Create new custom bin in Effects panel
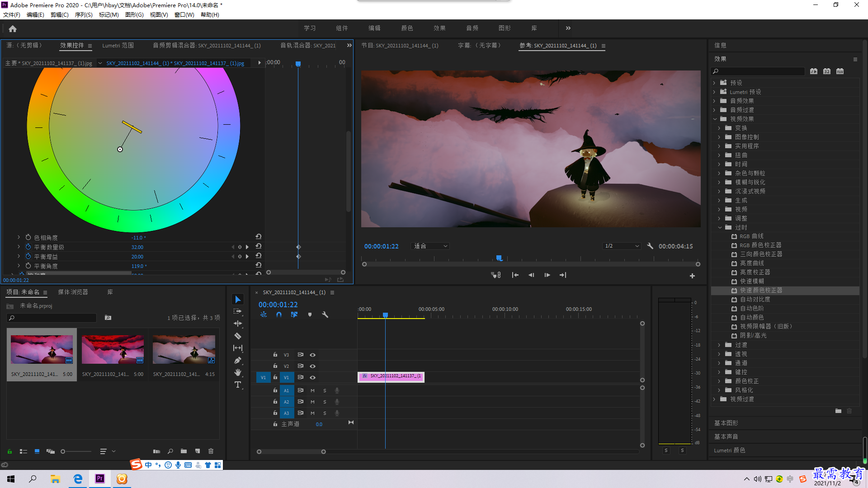The image size is (868, 488). [838, 411]
